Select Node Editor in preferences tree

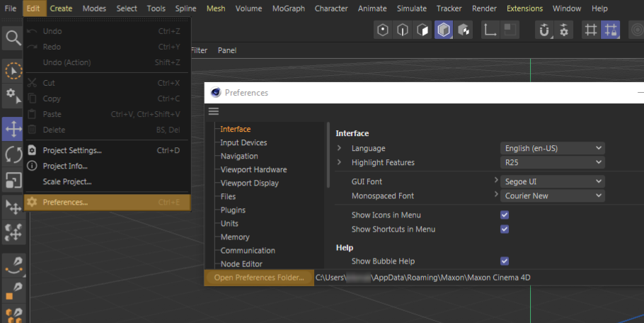(x=241, y=264)
